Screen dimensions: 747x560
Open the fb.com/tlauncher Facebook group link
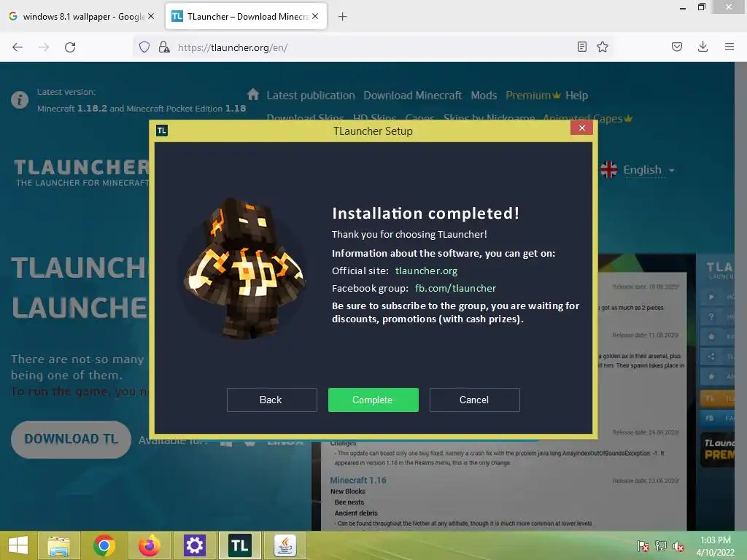455,288
